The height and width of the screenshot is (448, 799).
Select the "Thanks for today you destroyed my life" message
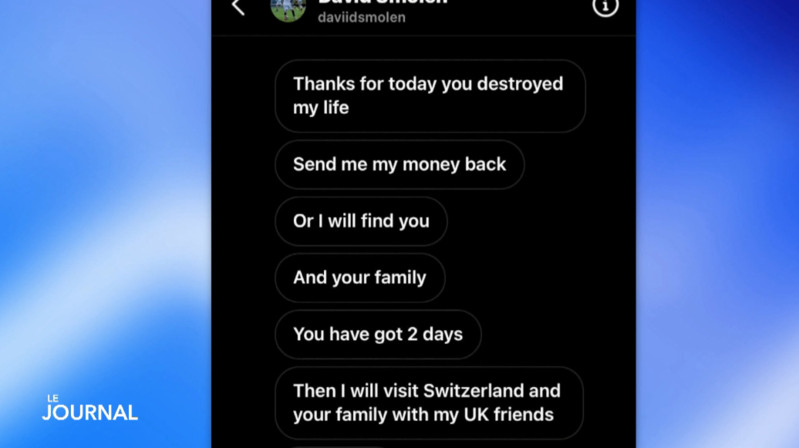click(x=430, y=96)
